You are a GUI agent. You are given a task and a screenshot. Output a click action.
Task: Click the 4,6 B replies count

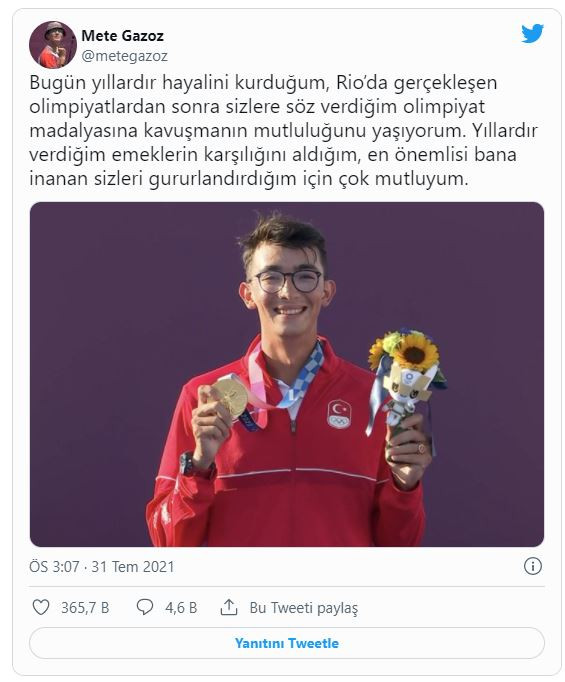(x=181, y=607)
